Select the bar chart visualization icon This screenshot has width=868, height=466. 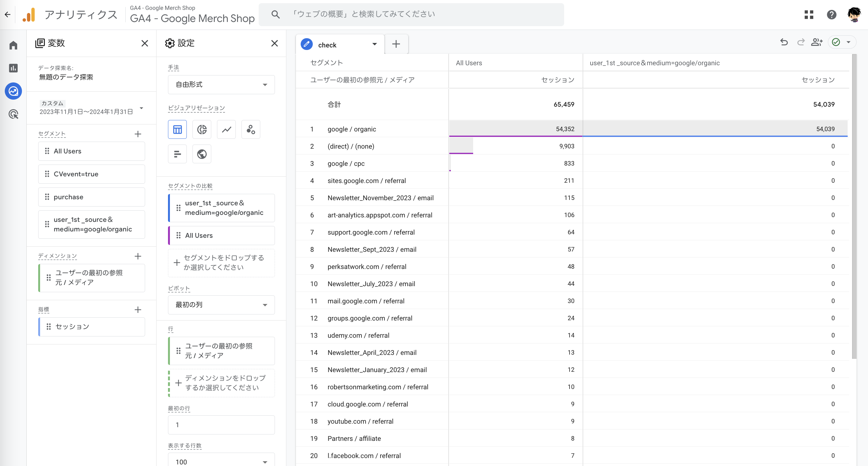(177, 154)
